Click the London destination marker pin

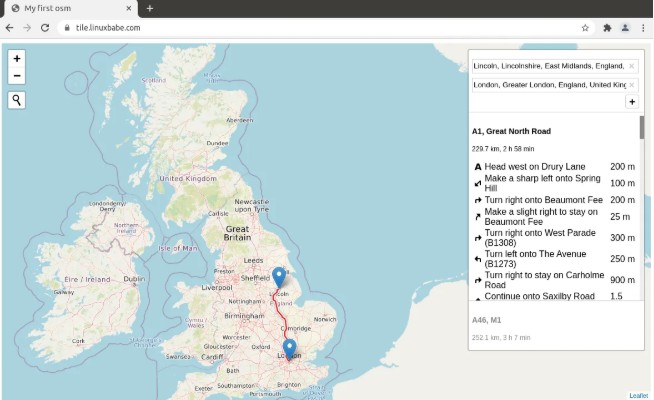pyautogui.click(x=289, y=348)
